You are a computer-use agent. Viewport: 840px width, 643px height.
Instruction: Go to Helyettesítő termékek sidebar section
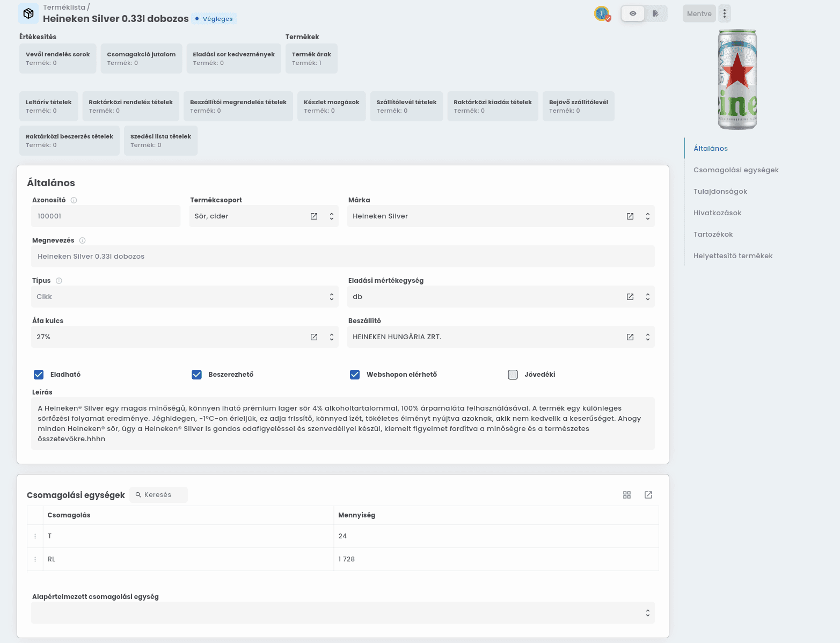733,256
